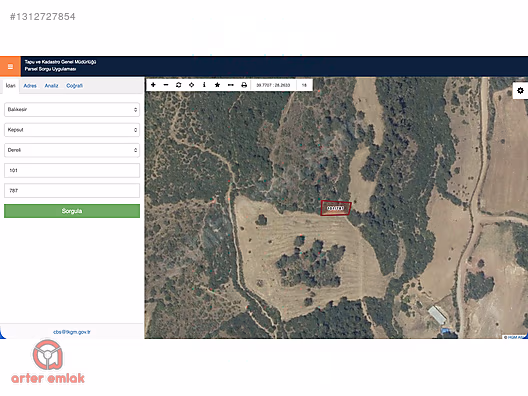
Task: Switch to the İdari tab
Action: 10,86
